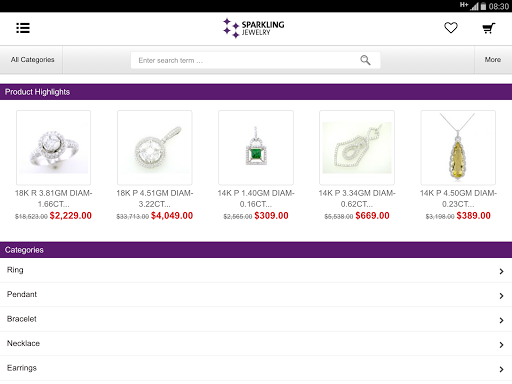Click the search term input field
The width and height of the screenshot is (512, 384).
click(255, 60)
